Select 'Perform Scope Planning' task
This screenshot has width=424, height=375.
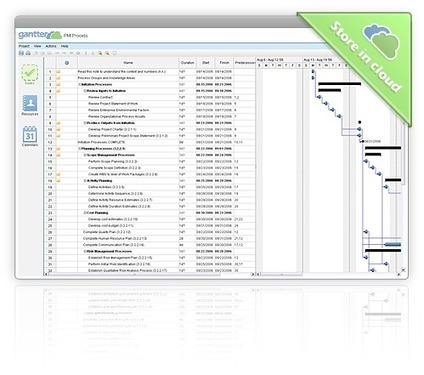pos(113,161)
